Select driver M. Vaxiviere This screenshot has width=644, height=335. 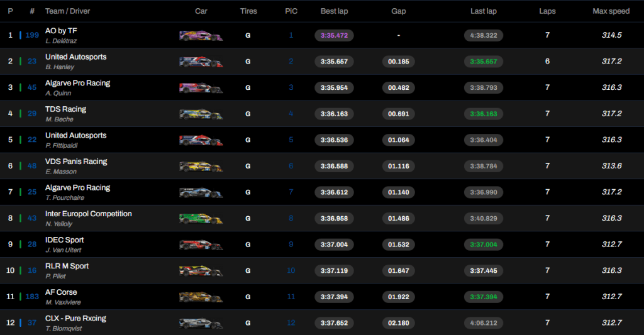(x=64, y=302)
